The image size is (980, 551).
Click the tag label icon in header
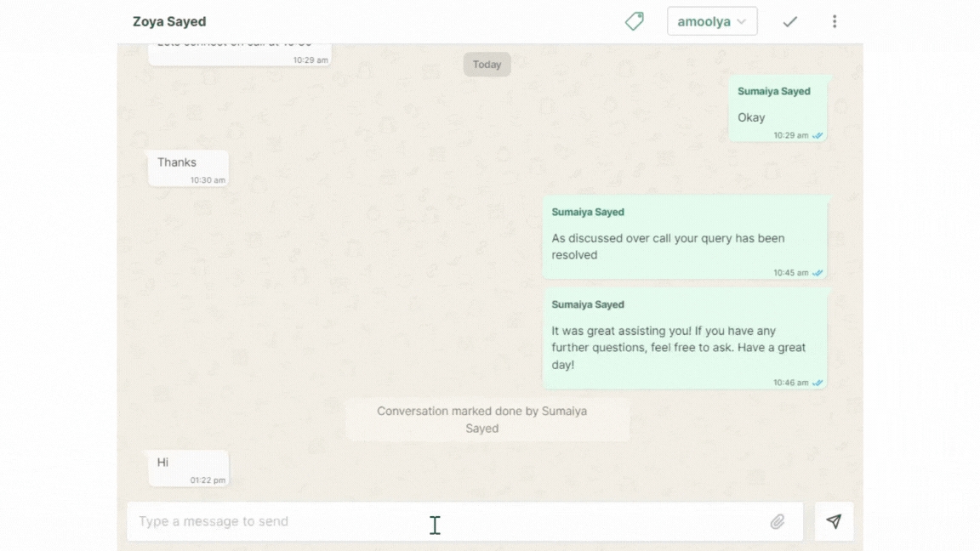click(634, 21)
